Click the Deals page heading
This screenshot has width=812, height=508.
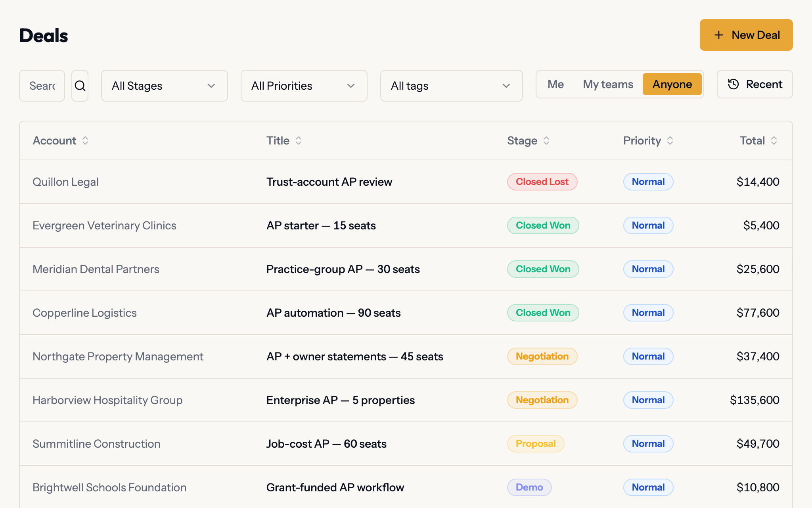44,36
